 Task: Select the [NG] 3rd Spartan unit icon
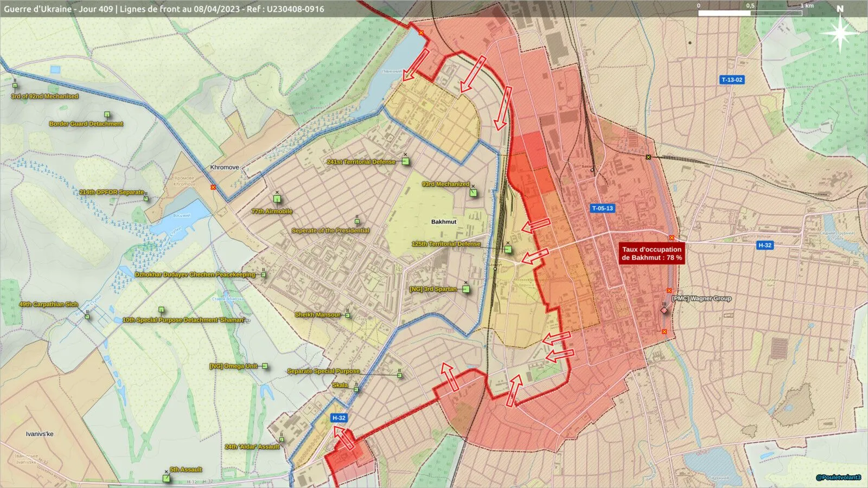tap(466, 289)
